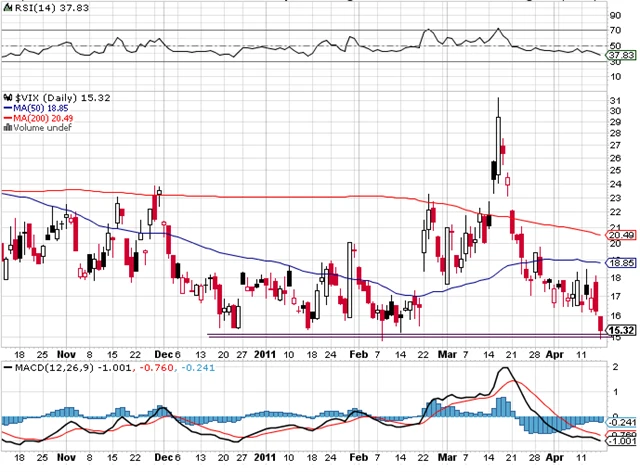Click Mar on the price chart date axis

pos(447,354)
